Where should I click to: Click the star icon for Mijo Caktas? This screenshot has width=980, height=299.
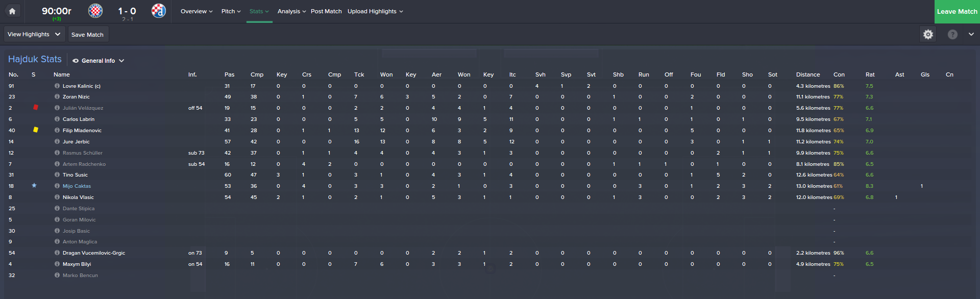[x=34, y=186]
